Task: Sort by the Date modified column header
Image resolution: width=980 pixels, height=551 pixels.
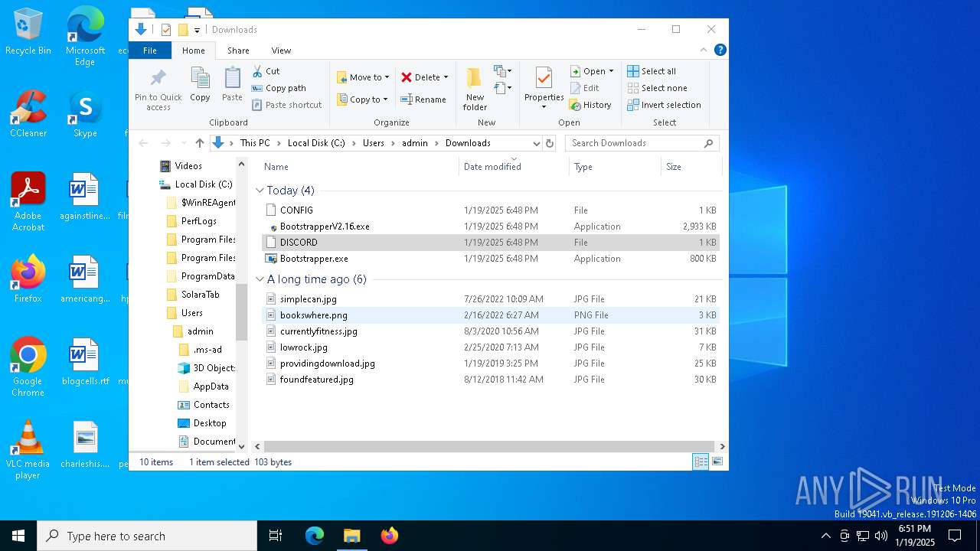Action: coord(514,167)
